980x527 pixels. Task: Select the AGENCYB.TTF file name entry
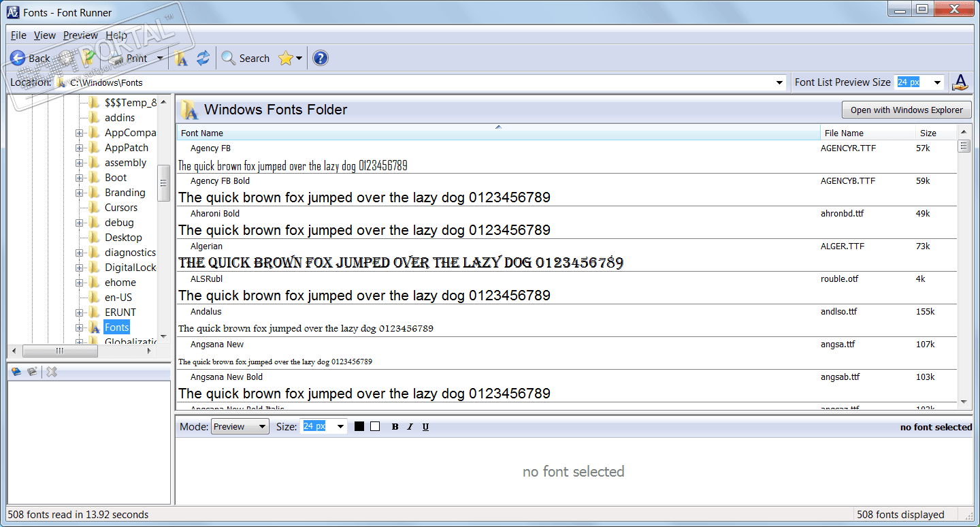848,181
